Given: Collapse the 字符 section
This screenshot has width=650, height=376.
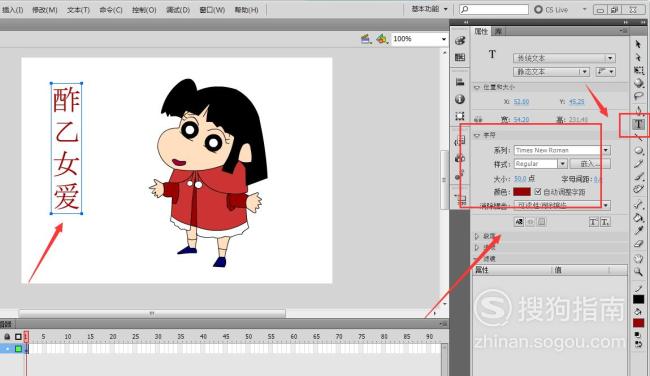Looking at the screenshot, I should coord(477,135).
